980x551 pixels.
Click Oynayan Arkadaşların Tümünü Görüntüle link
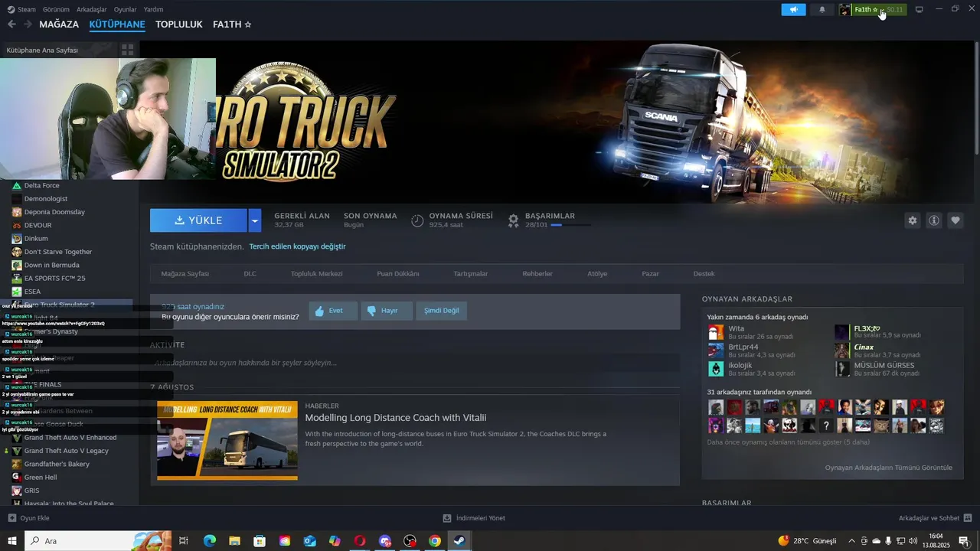(x=889, y=468)
